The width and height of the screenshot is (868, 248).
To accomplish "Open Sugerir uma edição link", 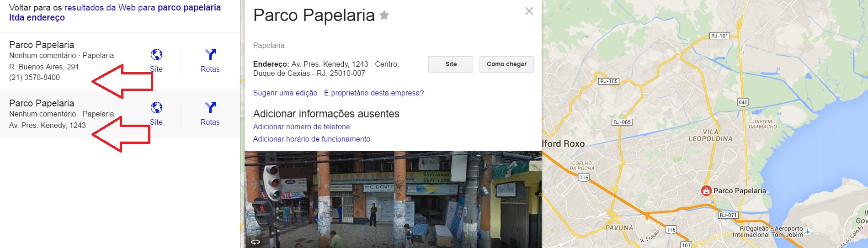I will coord(285,93).
